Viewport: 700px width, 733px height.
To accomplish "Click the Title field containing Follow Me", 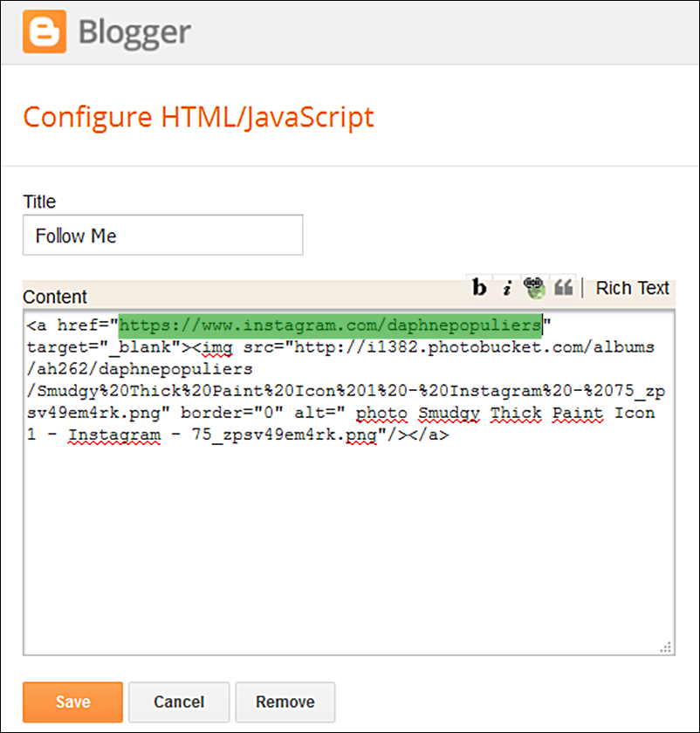I will click(x=162, y=235).
